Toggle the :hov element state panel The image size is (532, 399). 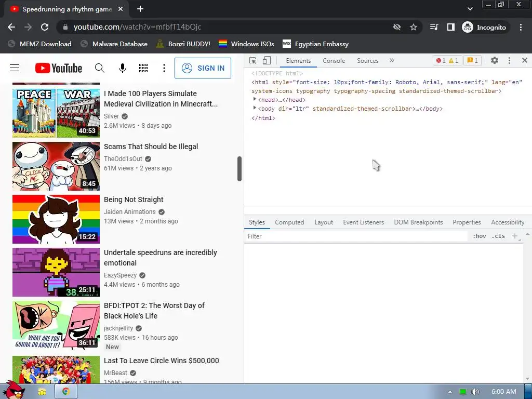pyautogui.click(x=479, y=236)
